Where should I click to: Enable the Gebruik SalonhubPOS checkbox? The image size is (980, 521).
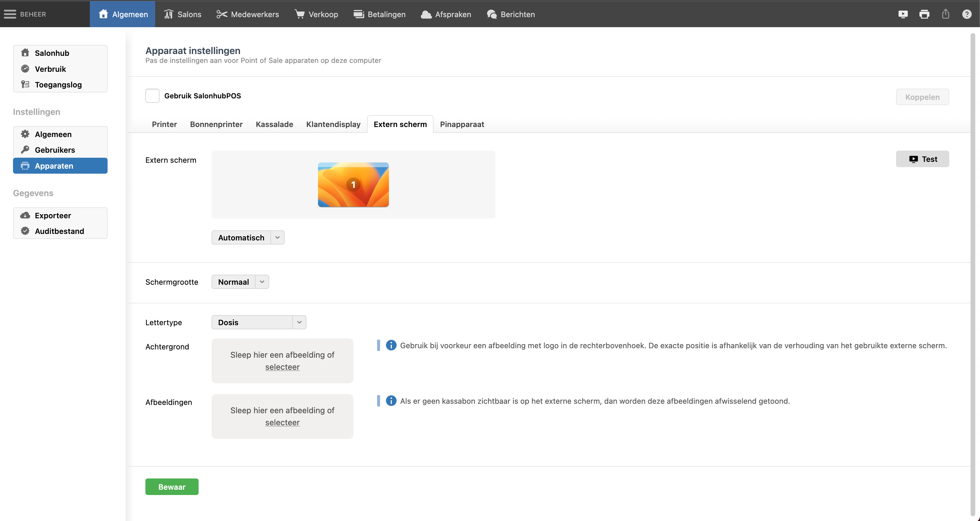click(x=152, y=96)
